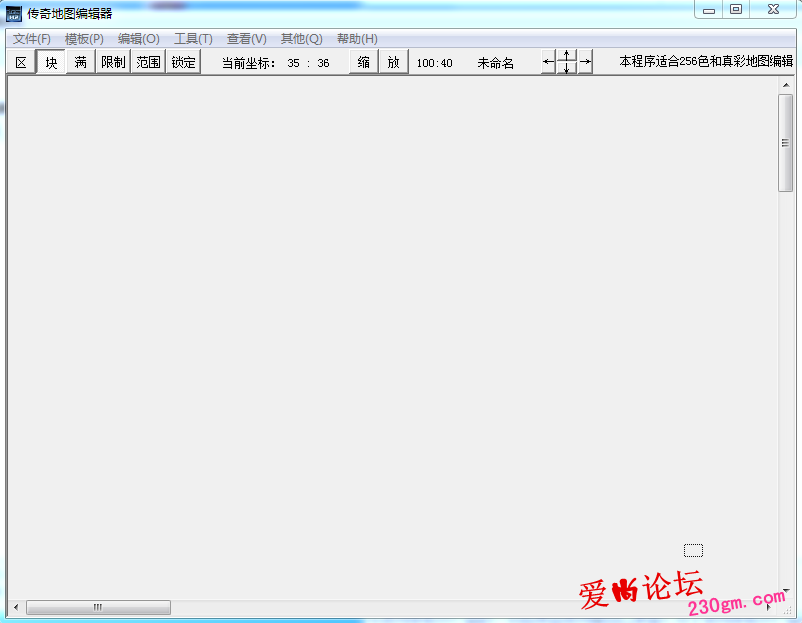Open the 工具(T) menu
Image resolution: width=802 pixels, height=623 pixels.
tap(193, 39)
